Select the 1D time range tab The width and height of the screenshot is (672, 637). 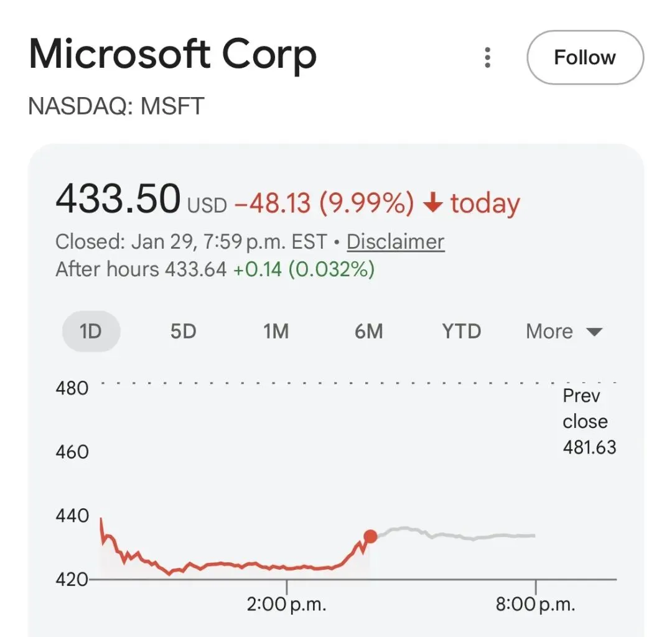(91, 331)
